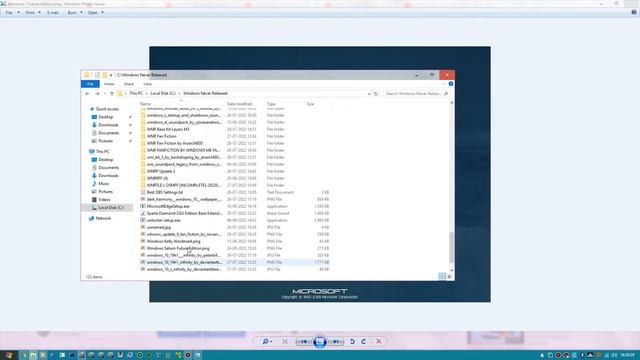Image resolution: width=640 pixels, height=360 pixels.
Task: Open Explorer help via the blue question icon
Action: pyautogui.click(x=451, y=84)
